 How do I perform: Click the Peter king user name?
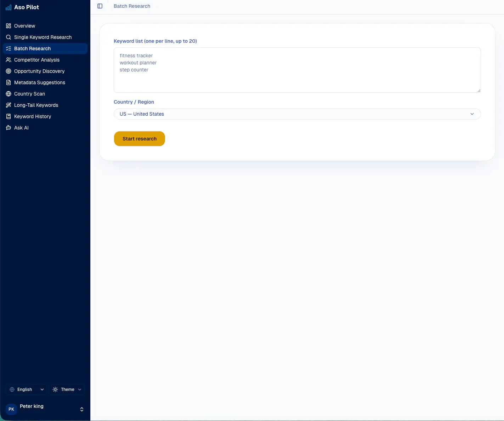tap(32, 406)
